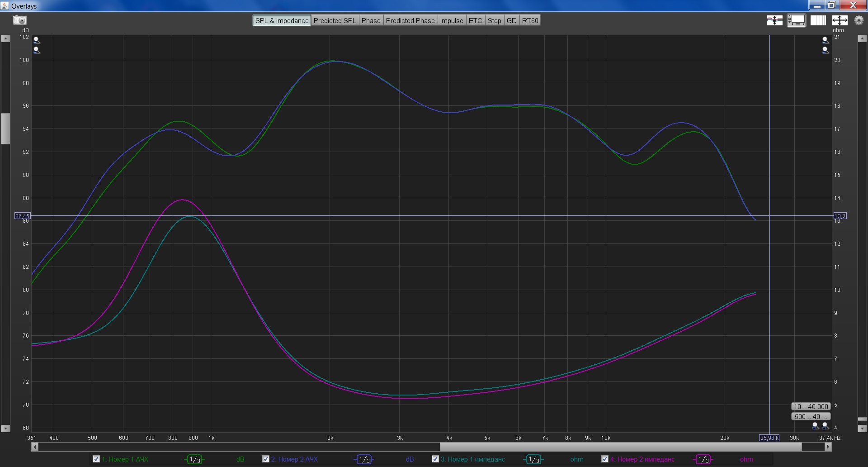Toggle the scrollbars display button
Screen dimensions: 868x467
pos(797,20)
